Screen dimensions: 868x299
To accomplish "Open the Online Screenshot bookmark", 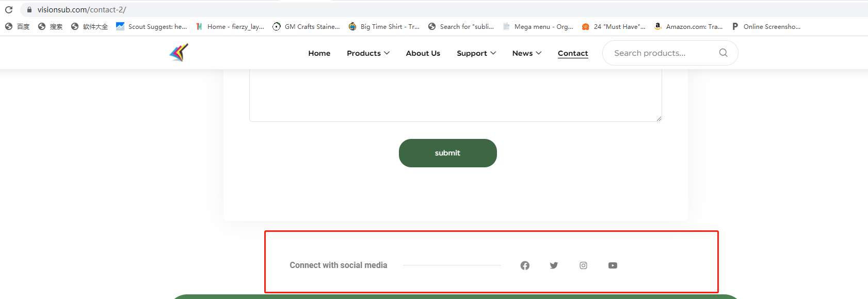I will tap(766, 26).
